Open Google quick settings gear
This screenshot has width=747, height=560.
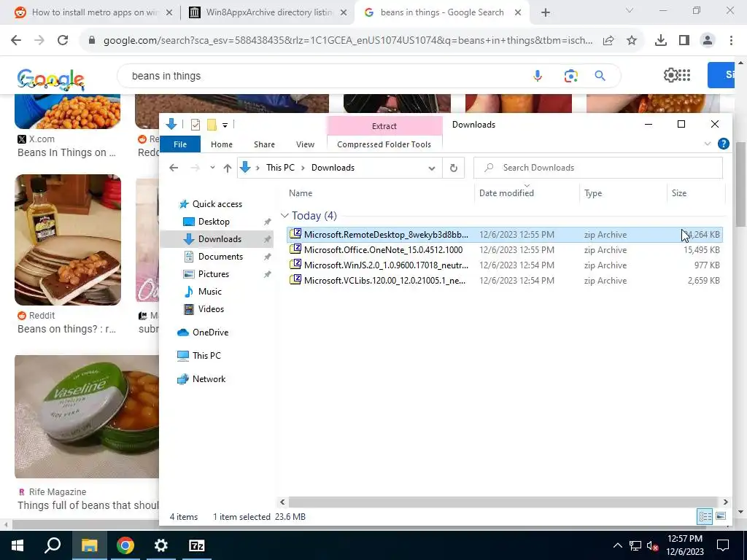tap(671, 75)
